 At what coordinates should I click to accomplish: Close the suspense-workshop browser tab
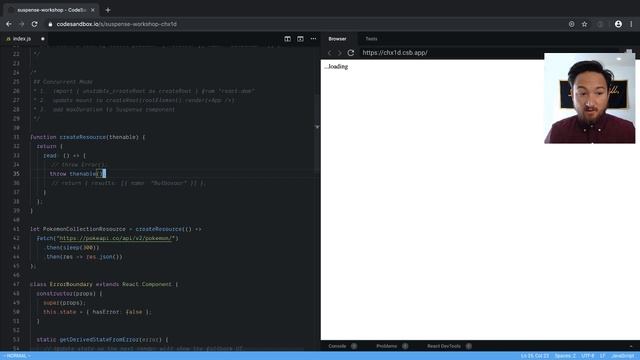click(x=93, y=10)
